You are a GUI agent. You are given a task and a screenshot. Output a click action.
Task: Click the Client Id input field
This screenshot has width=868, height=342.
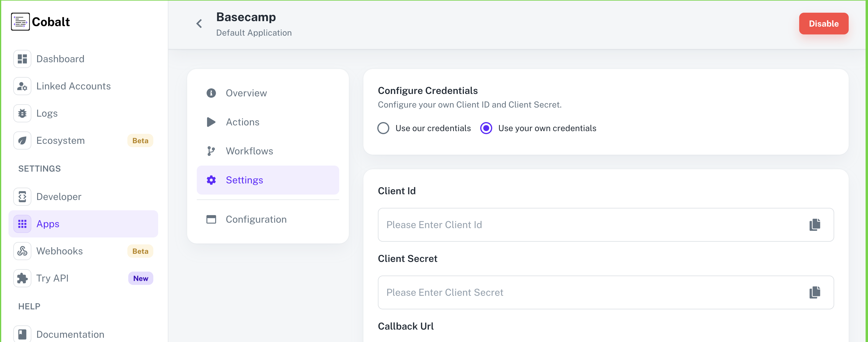click(573, 224)
